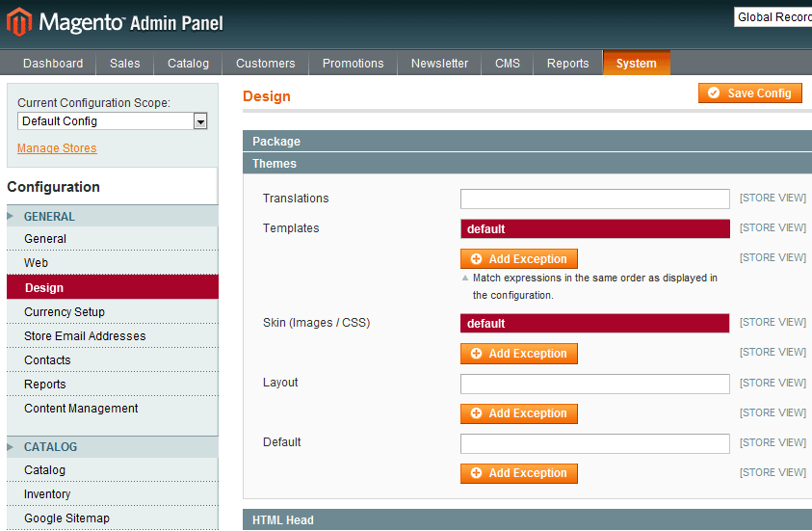The width and height of the screenshot is (812, 531).
Task: Select Web in configuration sidebar
Action: 113,263
